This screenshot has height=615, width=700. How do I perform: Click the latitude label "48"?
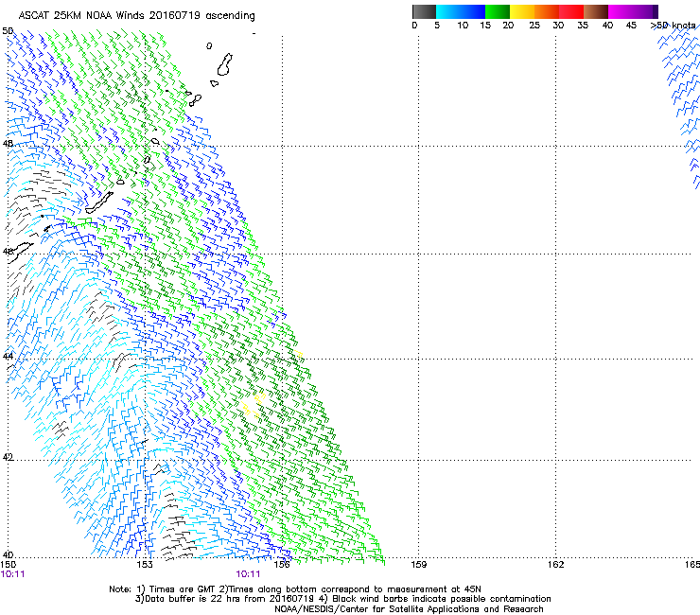tap(8, 144)
